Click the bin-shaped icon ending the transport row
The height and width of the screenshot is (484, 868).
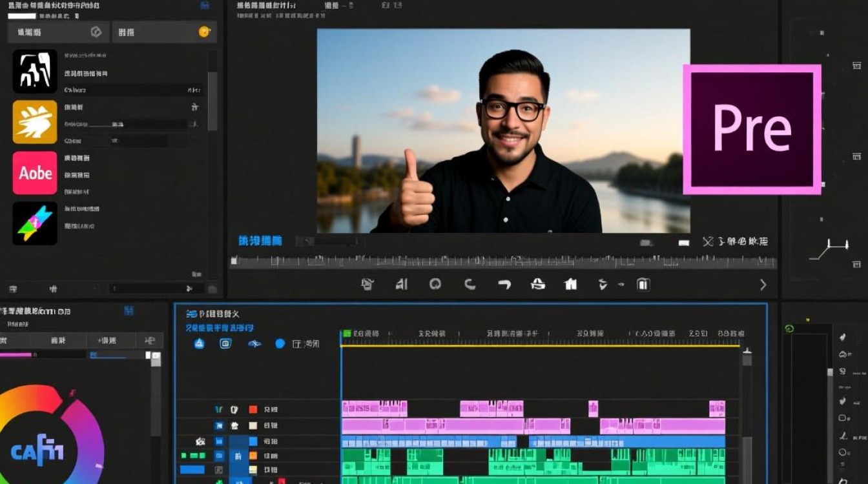(x=643, y=284)
